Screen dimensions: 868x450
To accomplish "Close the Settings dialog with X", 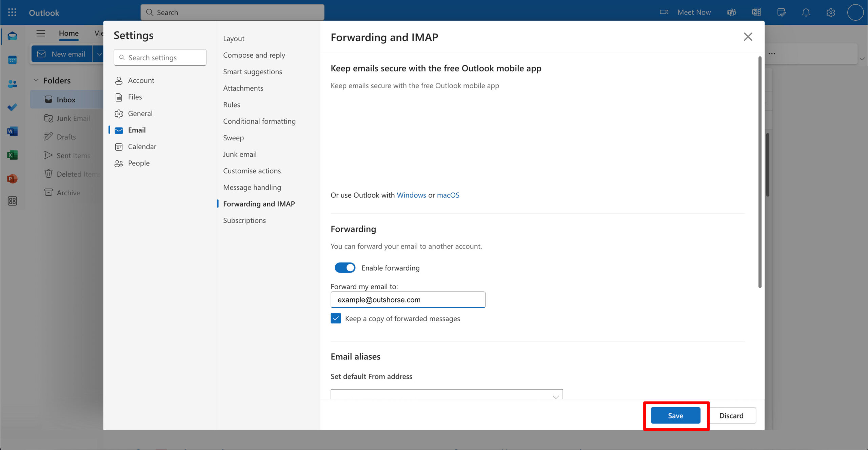I will pyautogui.click(x=748, y=37).
